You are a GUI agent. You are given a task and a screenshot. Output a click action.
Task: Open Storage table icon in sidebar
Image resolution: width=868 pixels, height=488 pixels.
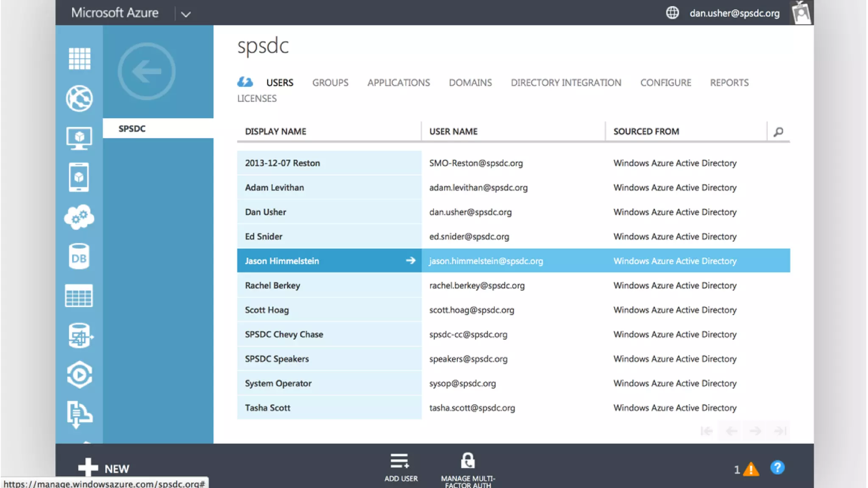pos(79,296)
